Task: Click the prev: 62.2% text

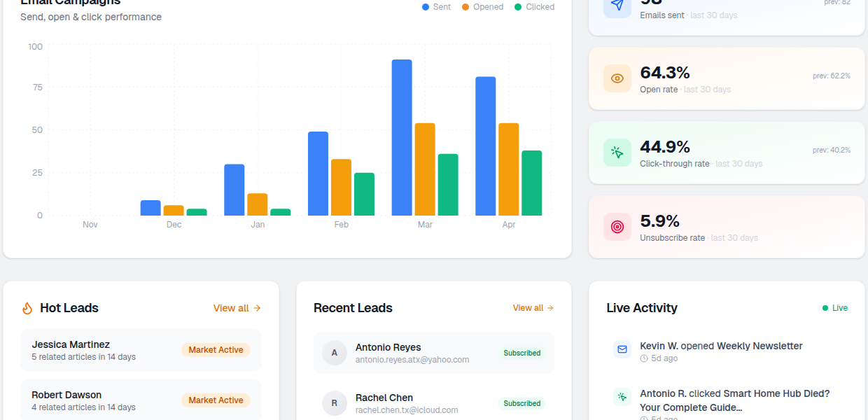Action: coord(832,76)
